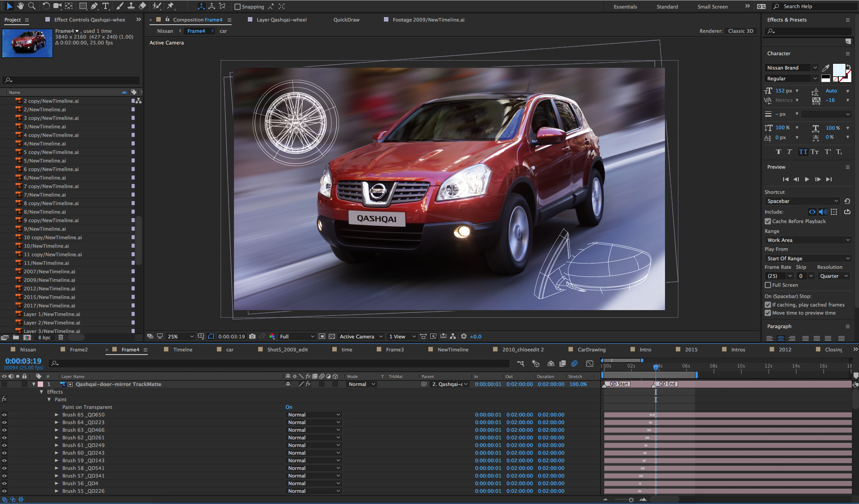The height and width of the screenshot is (504, 859).
Task: Choose the Clone Stamp tool
Action: (131, 6)
